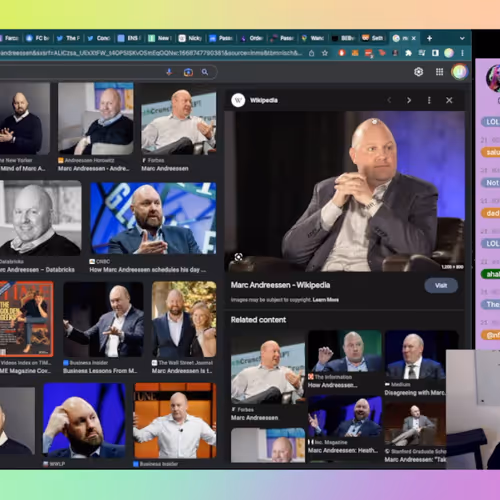This screenshot has width=500, height=500.
Task: Open the Chrome extensions puzzle icon
Action: point(408,53)
